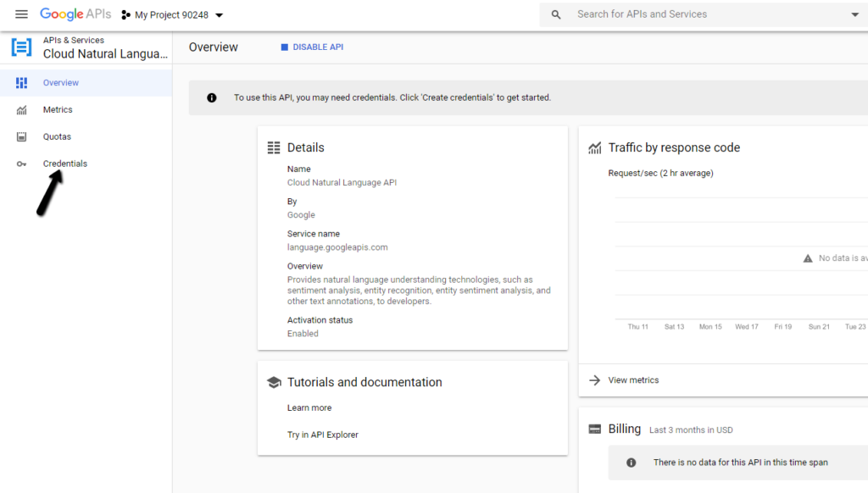Click the info icon in credentials banner

click(x=211, y=98)
